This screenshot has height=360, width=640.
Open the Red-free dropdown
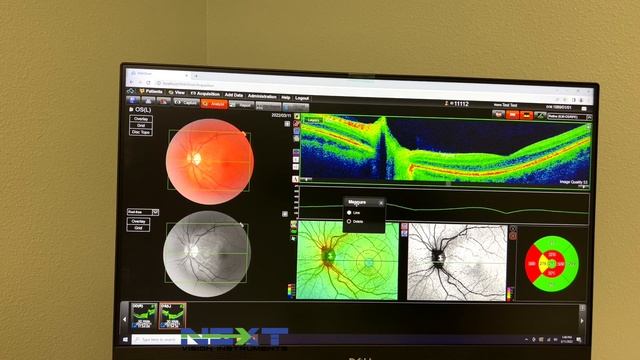click(143, 212)
